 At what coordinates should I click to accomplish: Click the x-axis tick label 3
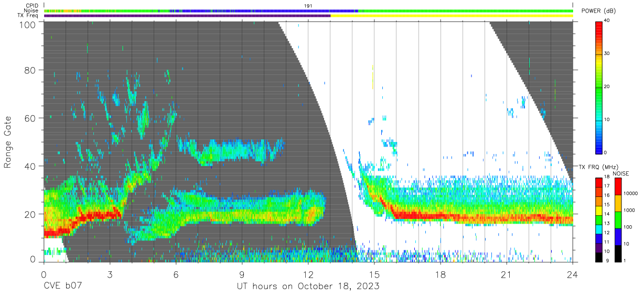[x=110, y=274]
